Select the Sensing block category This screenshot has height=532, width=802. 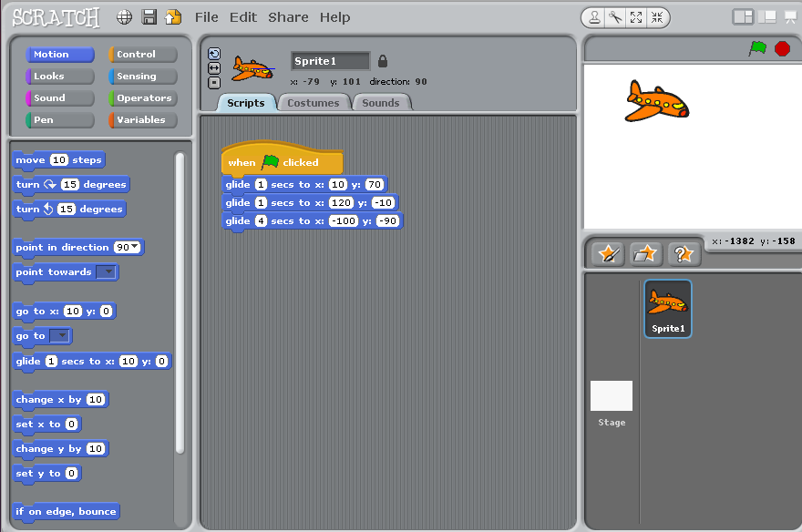[x=143, y=77]
